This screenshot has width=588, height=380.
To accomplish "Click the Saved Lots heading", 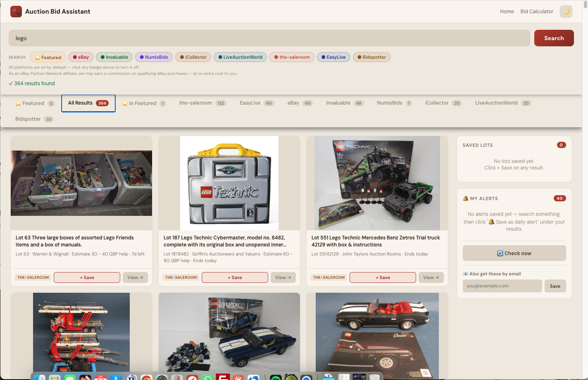I will 478,145.
